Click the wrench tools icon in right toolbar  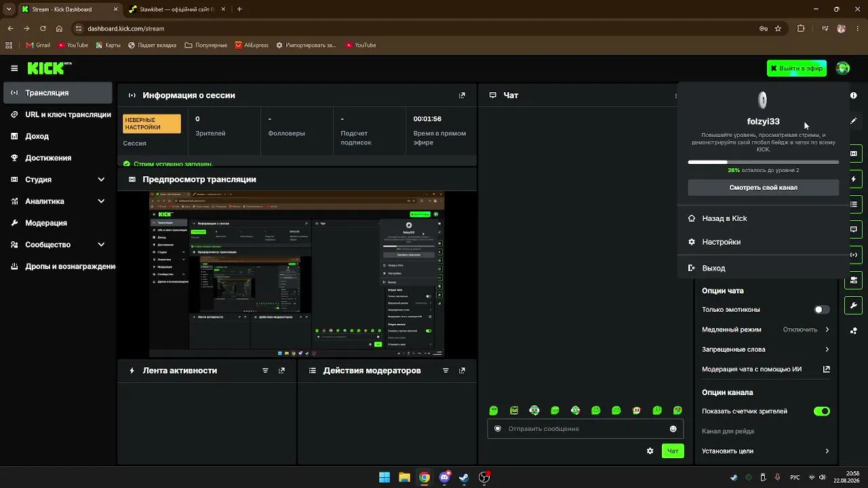point(854,306)
